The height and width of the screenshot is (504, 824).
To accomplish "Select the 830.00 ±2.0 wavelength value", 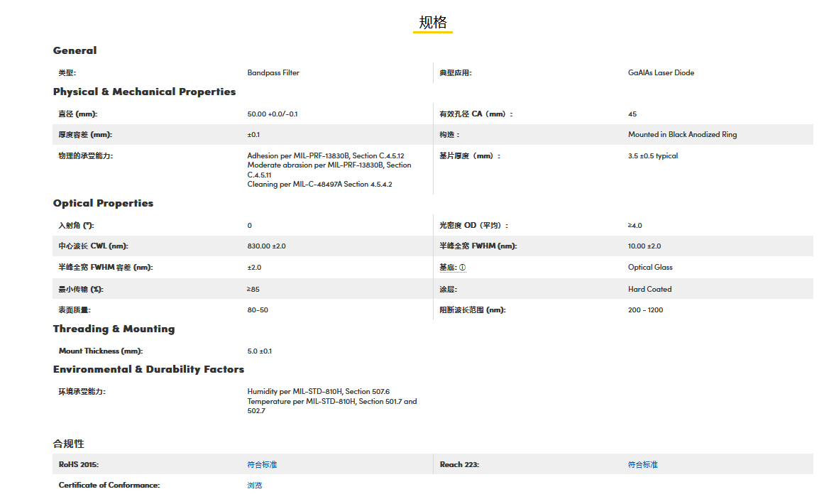I will pos(266,246).
